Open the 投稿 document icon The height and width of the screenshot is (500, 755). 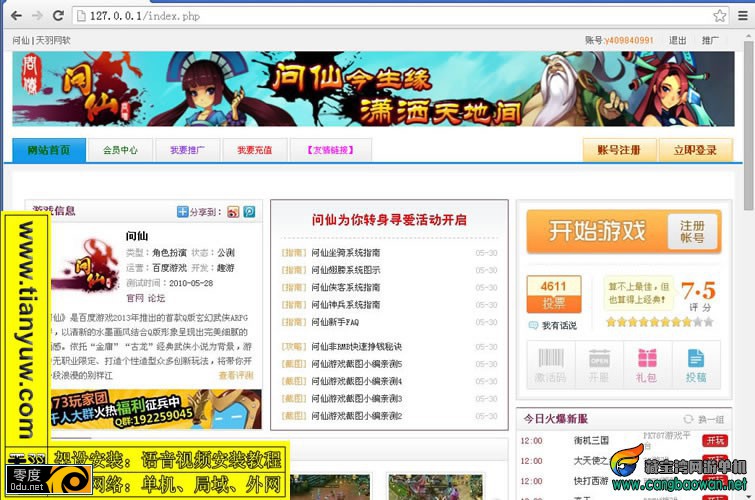tap(696, 365)
